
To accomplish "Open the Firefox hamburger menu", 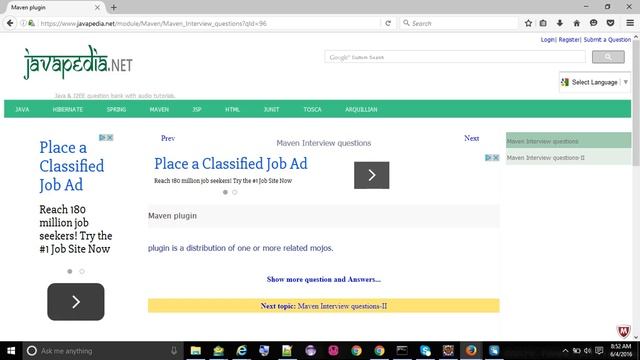I will pyautogui.click(x=630, y=23).
